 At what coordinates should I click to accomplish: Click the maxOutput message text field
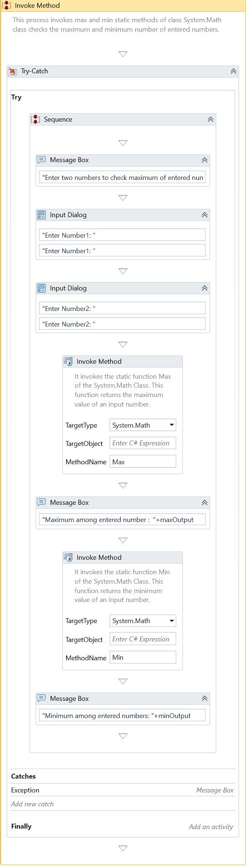[x=122, y=520]
